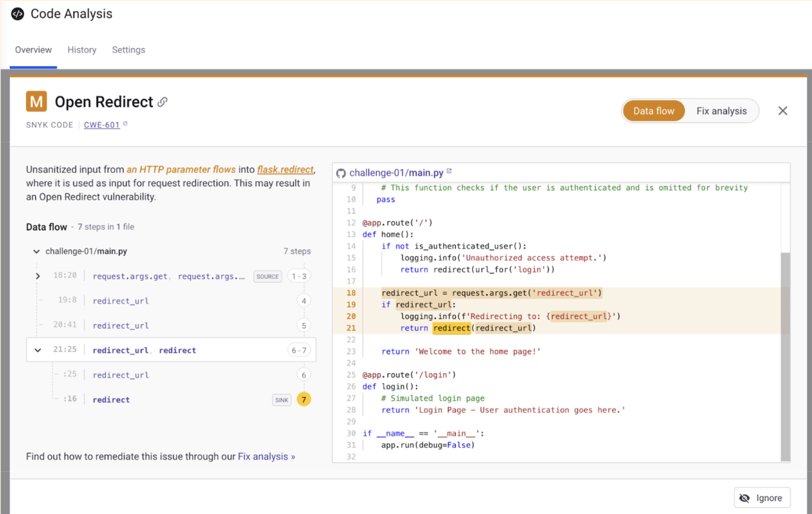
Task: Click the "@app.route('/login')" decorator line
Action: [x=409, y=375]
